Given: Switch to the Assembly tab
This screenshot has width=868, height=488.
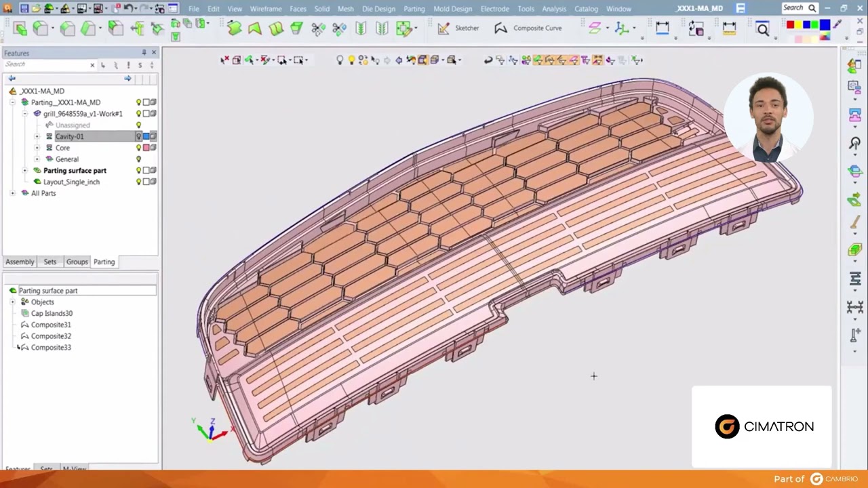Looking at the screenshot, I should tap(20, 262).
